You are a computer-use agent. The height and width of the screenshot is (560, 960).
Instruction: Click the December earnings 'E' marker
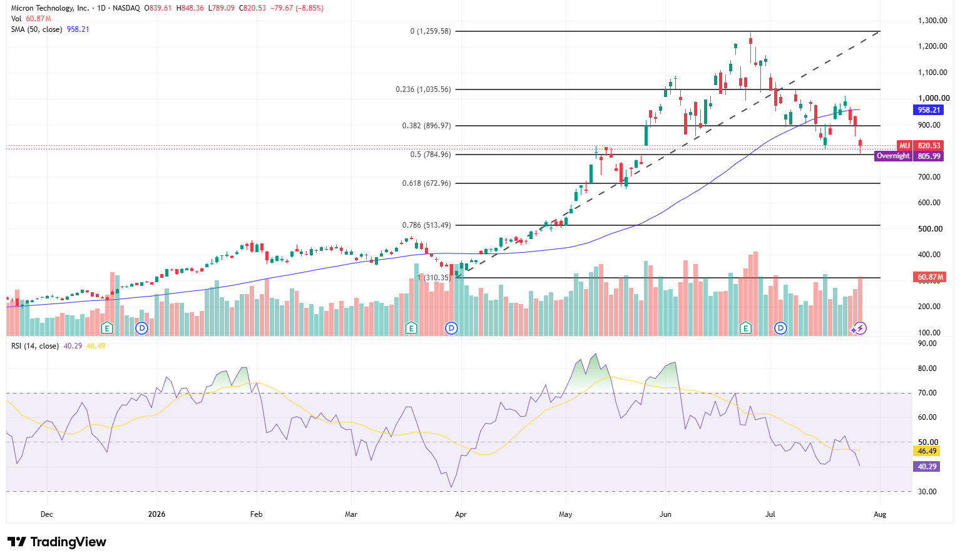[x=107, y=328]
